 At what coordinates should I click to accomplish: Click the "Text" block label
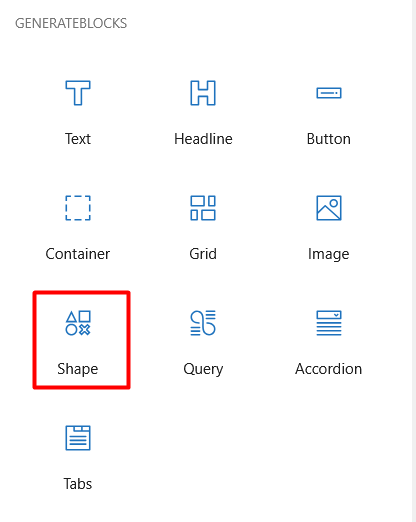[78, 139]
